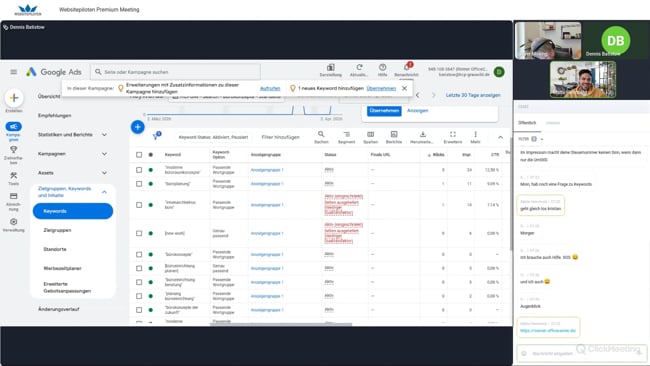650x366 pixels.
Task: Click Filter hinzufügen in table toolbar
Action: pos(281,137)
